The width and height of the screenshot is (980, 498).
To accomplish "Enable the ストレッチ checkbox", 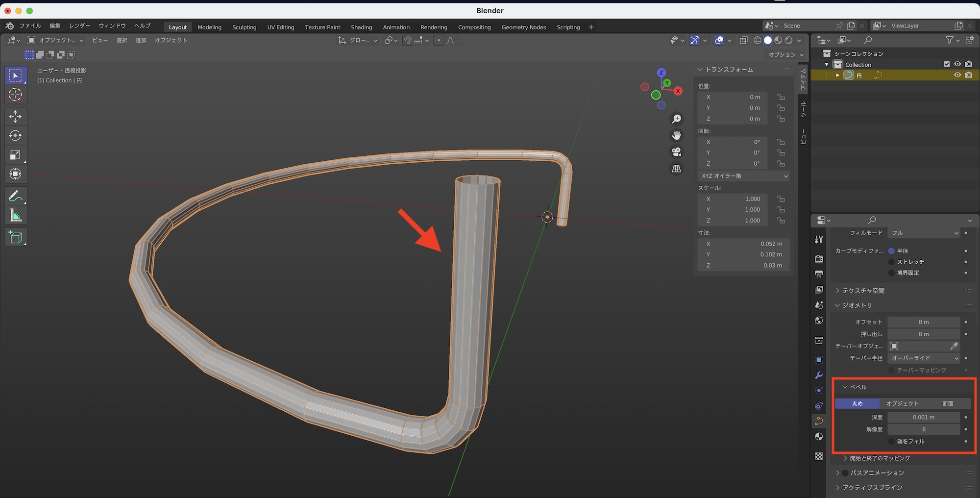I will click(x=891, y=262).
